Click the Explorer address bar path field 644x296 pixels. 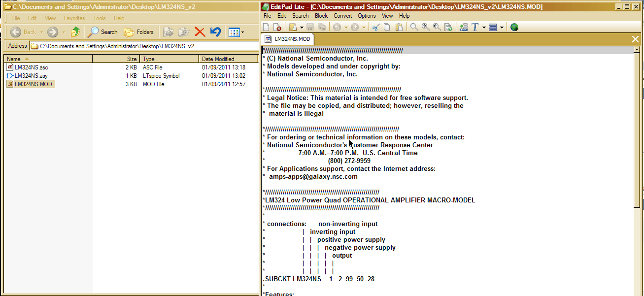pos(144,46)
